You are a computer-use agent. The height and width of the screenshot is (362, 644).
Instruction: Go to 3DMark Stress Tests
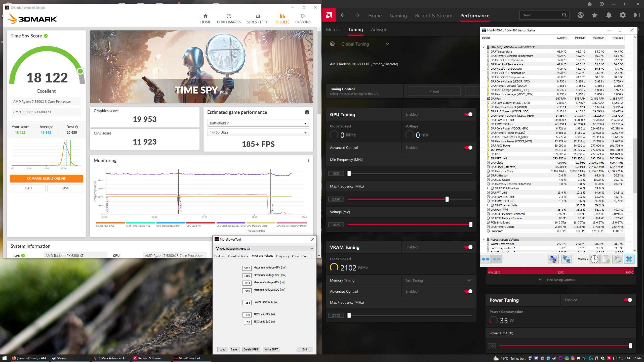[x=258, y=19]
